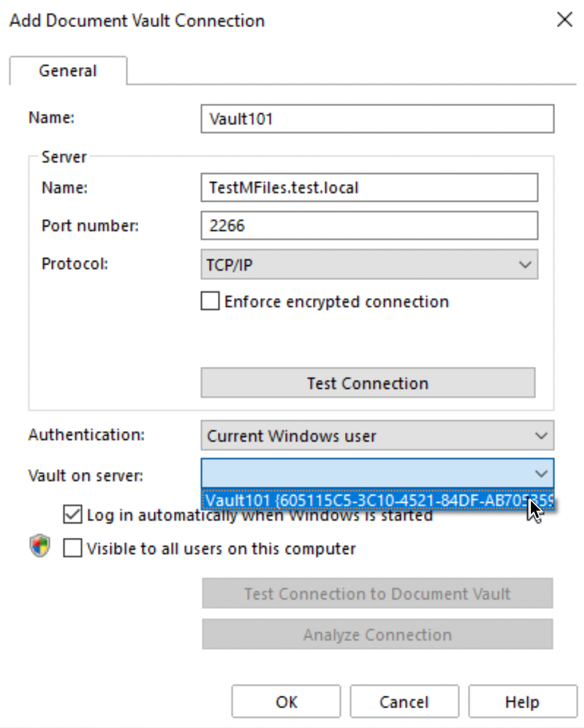The height and width of the screenshot is (728, 584).
Task: Focus the connection Name field containing Vault101
Action: pos(377,119)
